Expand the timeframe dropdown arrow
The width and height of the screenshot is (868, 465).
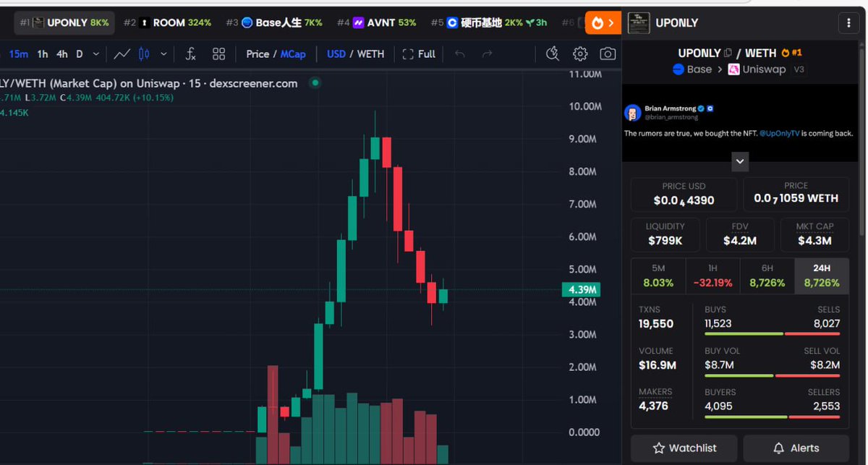97,54
